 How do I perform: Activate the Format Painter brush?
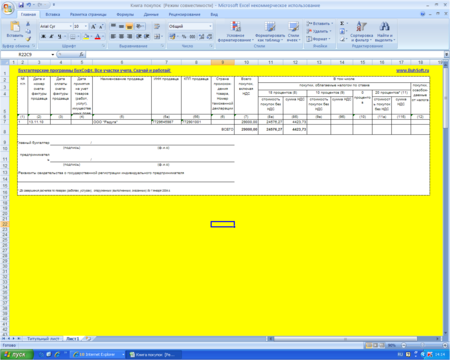[x=28, y=39]
